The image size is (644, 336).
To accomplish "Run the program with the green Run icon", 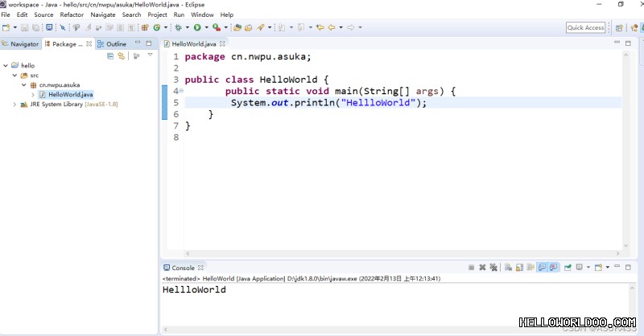I will (x=197, y=27).
